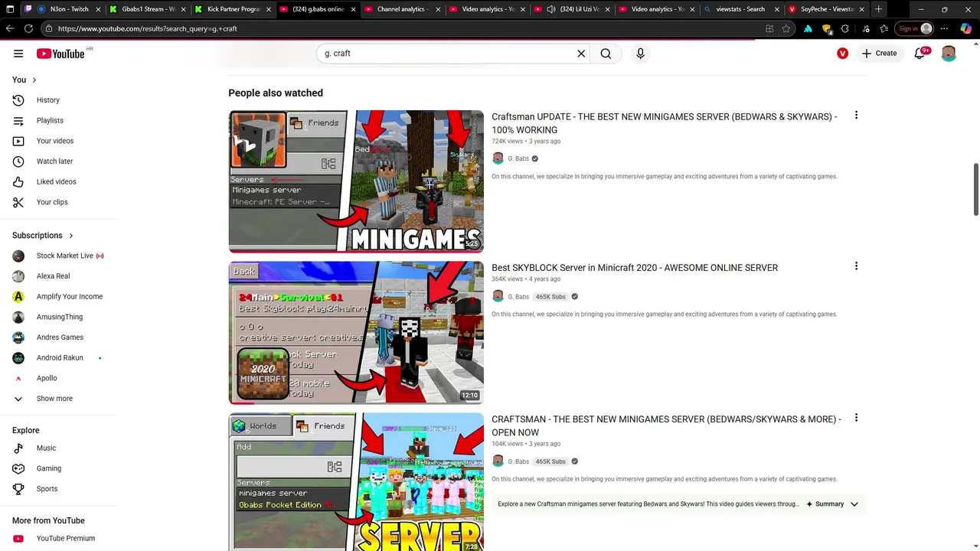980x551 pixels.
Task: Open the account avatar menu
Action: [x=949, y=54]
